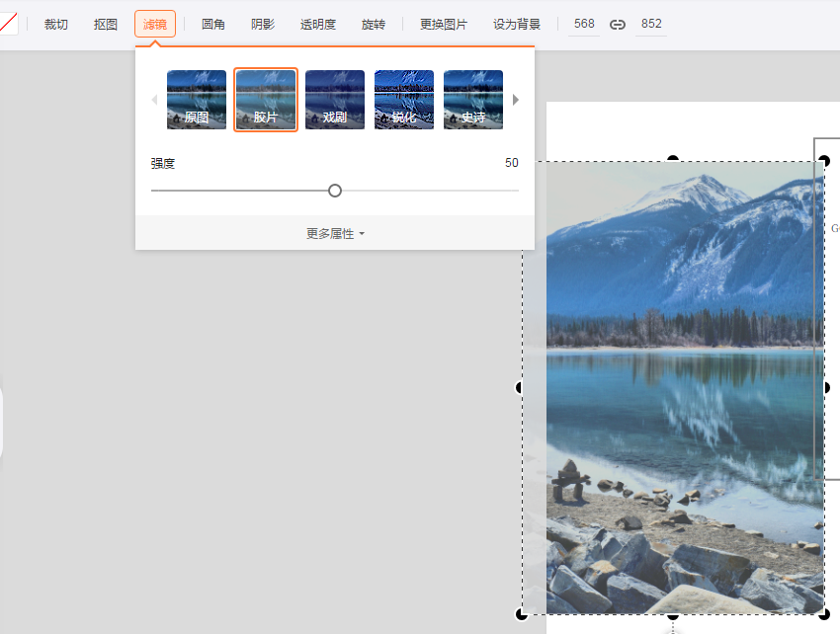840x634 pixels.
Task: Click the selected mountain lake image
Action: click(673, 388)
